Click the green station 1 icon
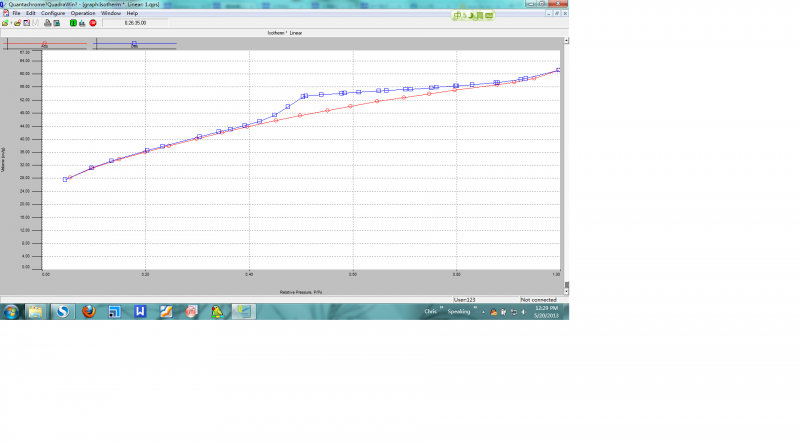Screen dimensions: 800x444 click(73, 23)
